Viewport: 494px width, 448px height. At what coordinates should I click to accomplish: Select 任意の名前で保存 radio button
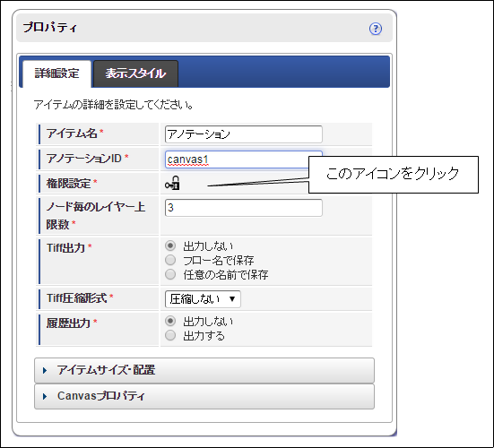(170, 274)
